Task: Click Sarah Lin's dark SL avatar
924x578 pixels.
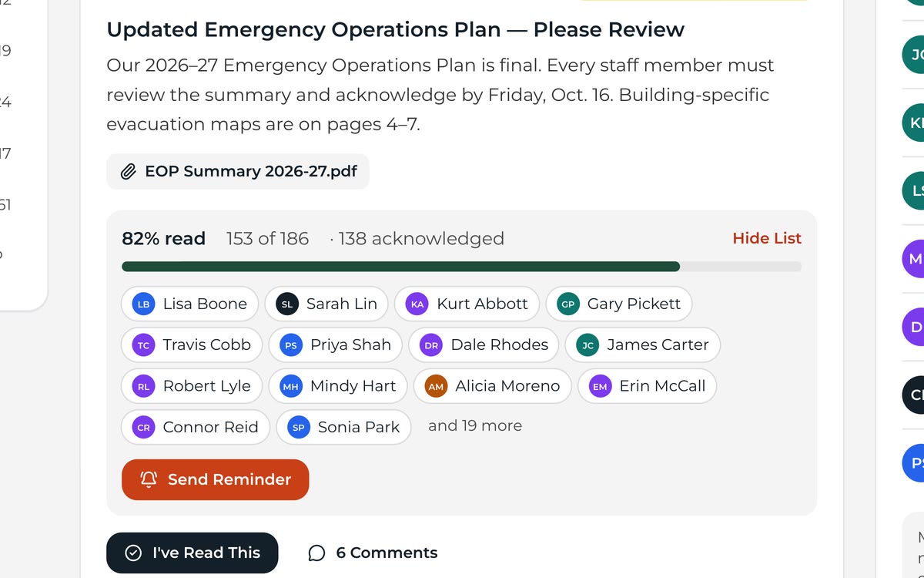Action: (287, 304)
